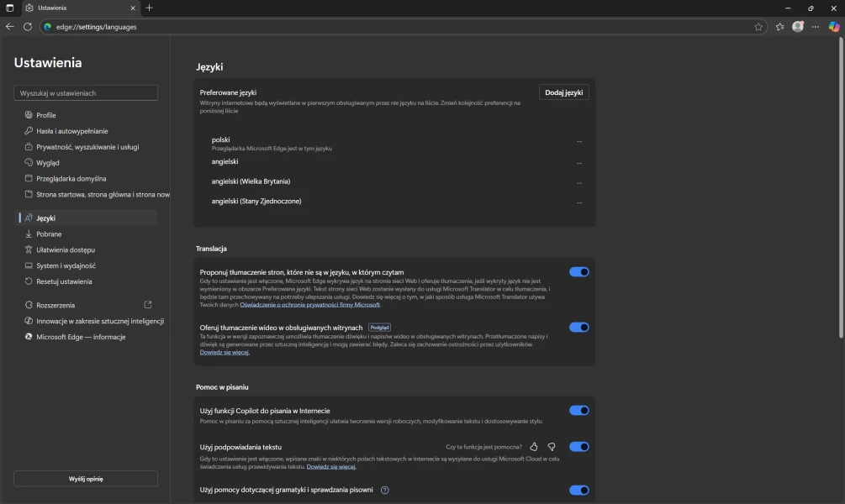Screen dimensions: 845x504
Task: Disable the offer to translate pages toggle
Action: click(578, 272)
